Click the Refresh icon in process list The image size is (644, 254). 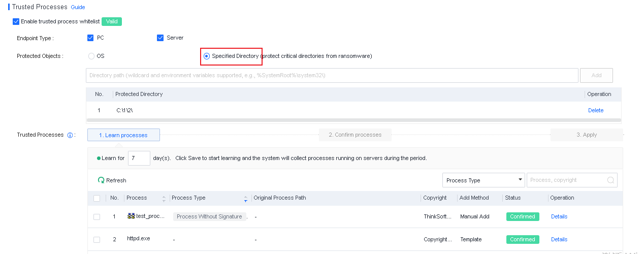[101, 180]
